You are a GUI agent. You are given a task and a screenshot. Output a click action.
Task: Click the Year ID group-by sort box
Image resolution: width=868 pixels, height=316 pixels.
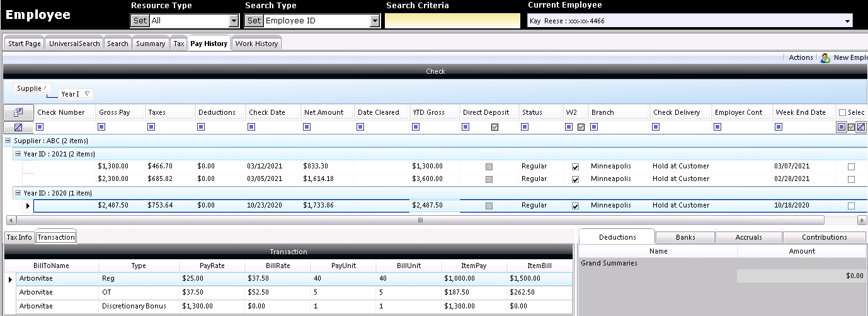[76, 94]
